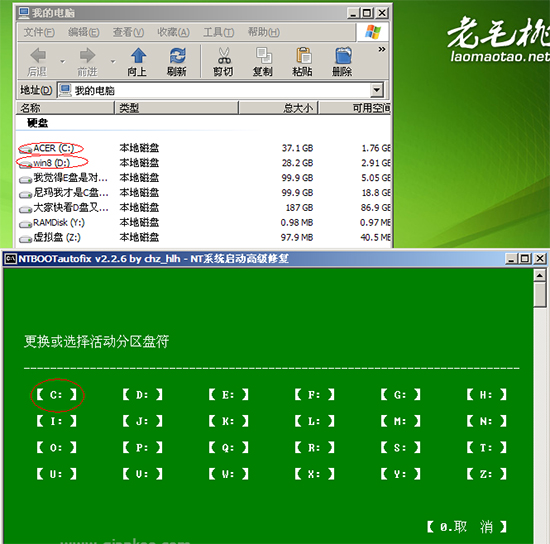Click the 总大小 column header
The image size is (550, 544).
[278, 108]
